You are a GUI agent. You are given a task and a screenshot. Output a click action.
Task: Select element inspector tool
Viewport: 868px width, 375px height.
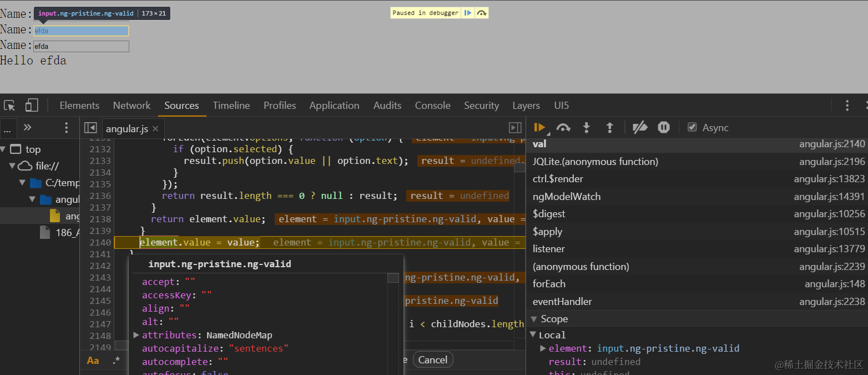[9, 106]
